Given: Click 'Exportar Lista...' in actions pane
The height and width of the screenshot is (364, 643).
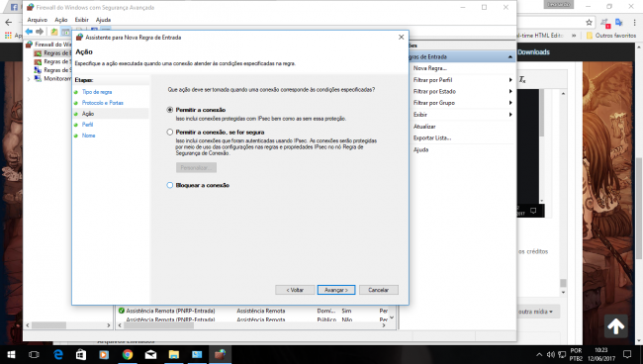Looking at the screenshot, I should [x=432, y=138].
